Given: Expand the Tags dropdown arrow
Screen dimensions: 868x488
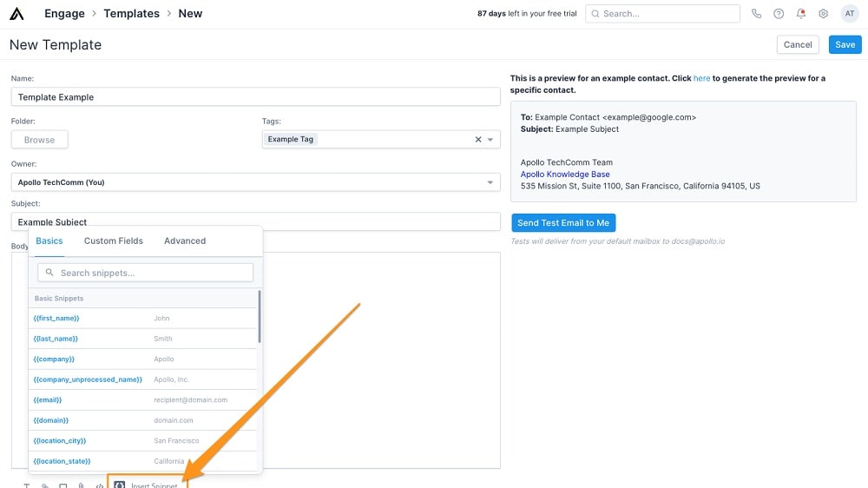Looking at the screenshot, I should (x=490, y=140).
